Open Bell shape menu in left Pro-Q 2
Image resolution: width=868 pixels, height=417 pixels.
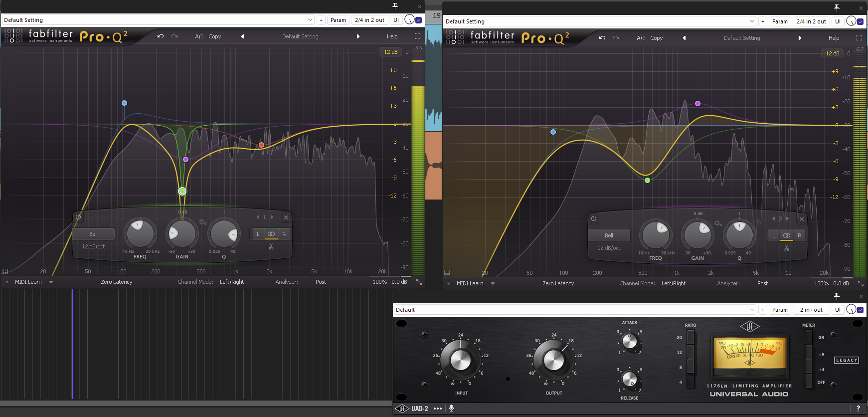(94, 234)
